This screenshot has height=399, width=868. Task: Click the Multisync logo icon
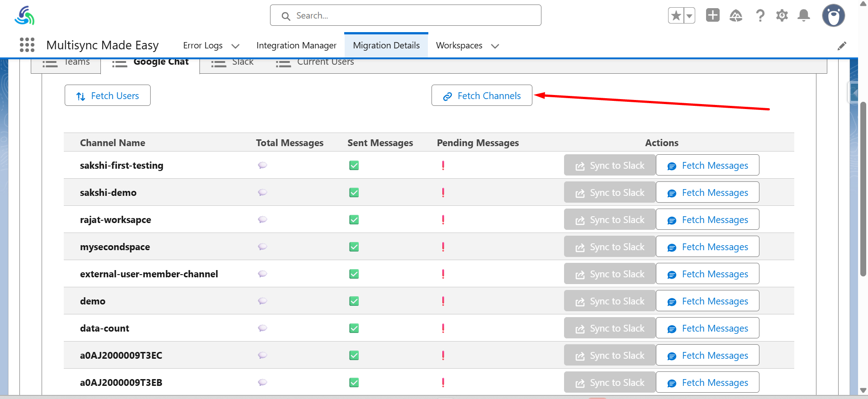point(24,15)
